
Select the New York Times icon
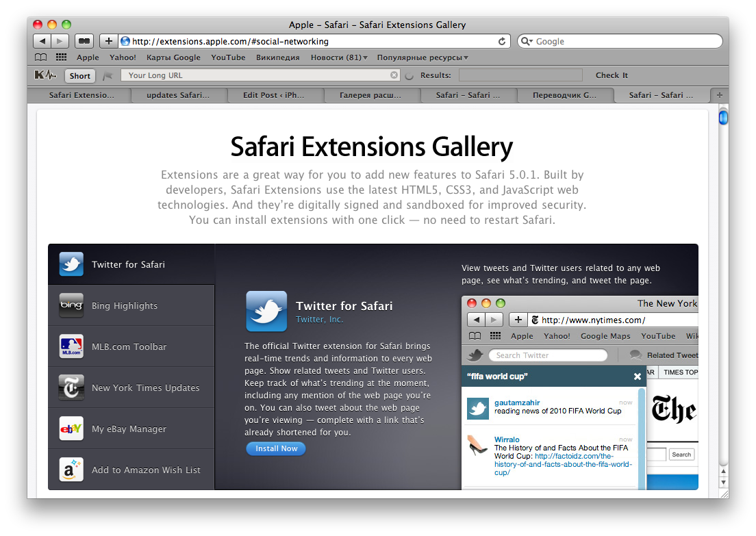pyautogui.click(x=71, y=387)
